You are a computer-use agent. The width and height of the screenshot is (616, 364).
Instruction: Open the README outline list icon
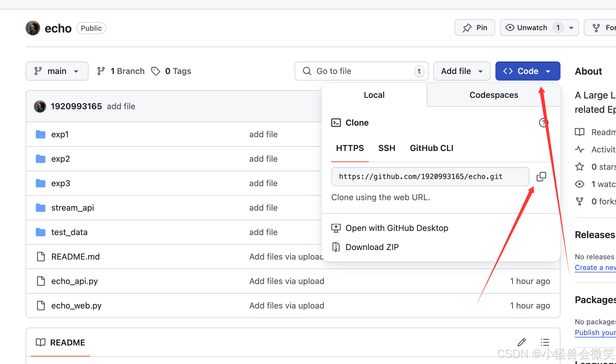pos(545,342)
